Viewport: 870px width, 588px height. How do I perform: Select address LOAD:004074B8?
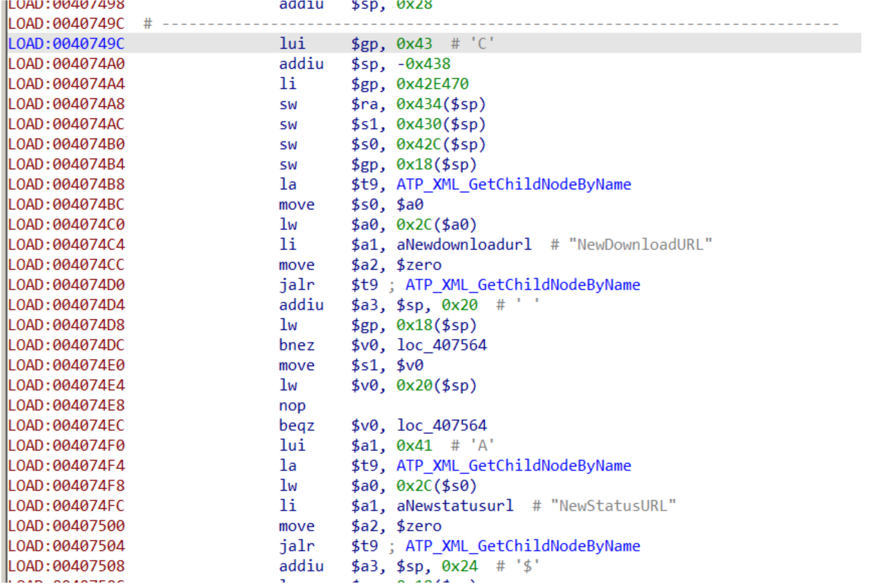point(66,184)
